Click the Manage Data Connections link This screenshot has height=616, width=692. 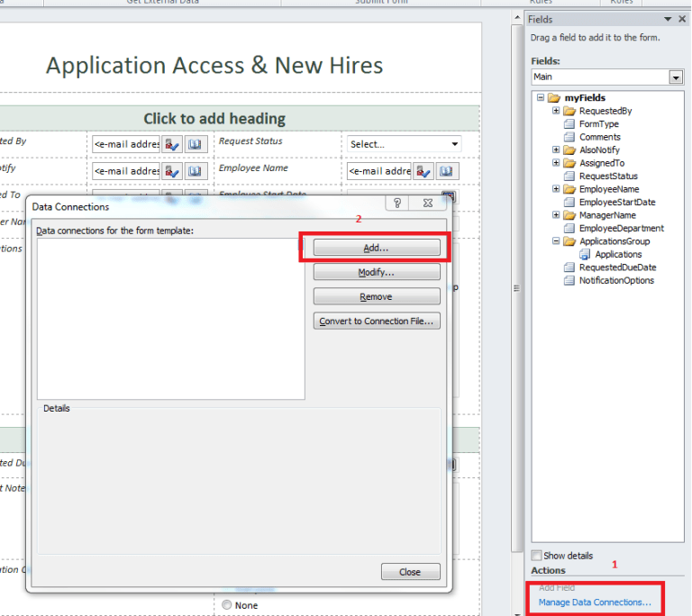point(595,602)
